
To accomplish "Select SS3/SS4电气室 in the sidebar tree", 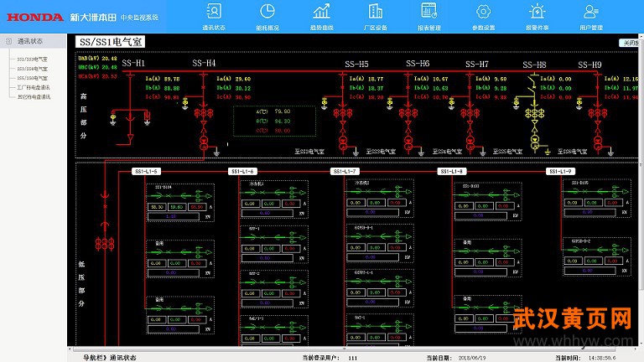I will pyautogui.click(x=32, y=69).
